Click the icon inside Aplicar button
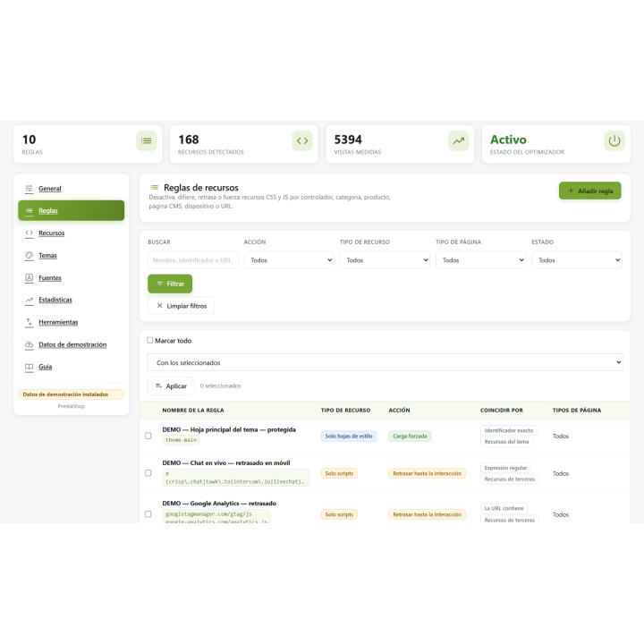This screenshot has width=644, height=644. click(159, 386)
